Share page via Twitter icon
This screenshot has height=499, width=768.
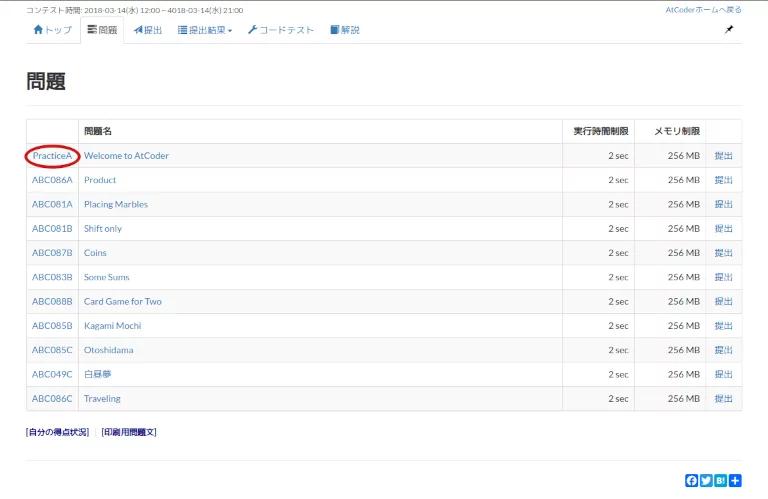coord(706,481)
